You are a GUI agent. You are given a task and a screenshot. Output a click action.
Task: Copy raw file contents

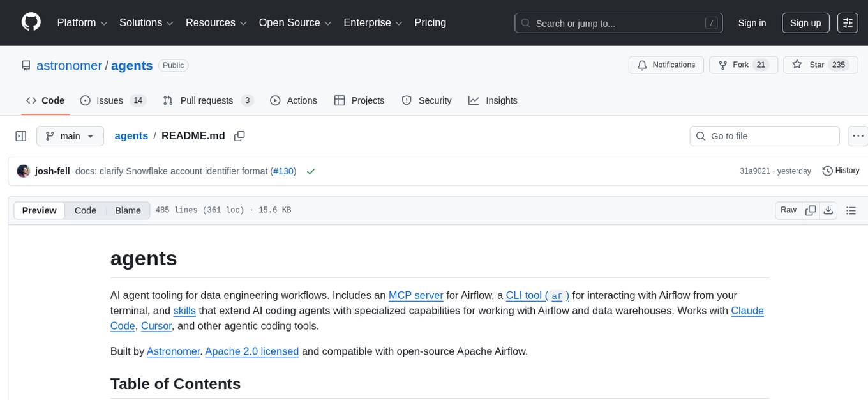[811, 210]
